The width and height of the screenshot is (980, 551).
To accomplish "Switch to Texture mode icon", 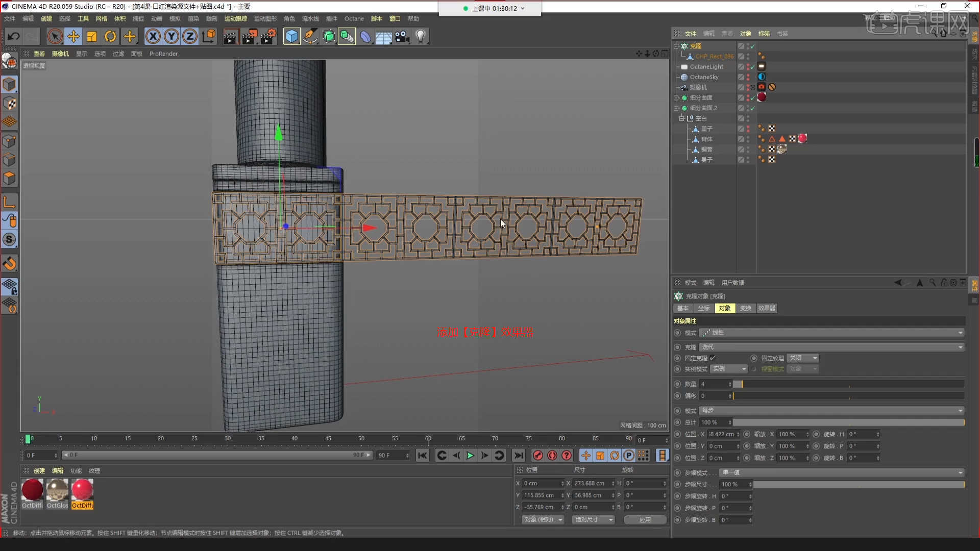I will [x=9, y=103].
